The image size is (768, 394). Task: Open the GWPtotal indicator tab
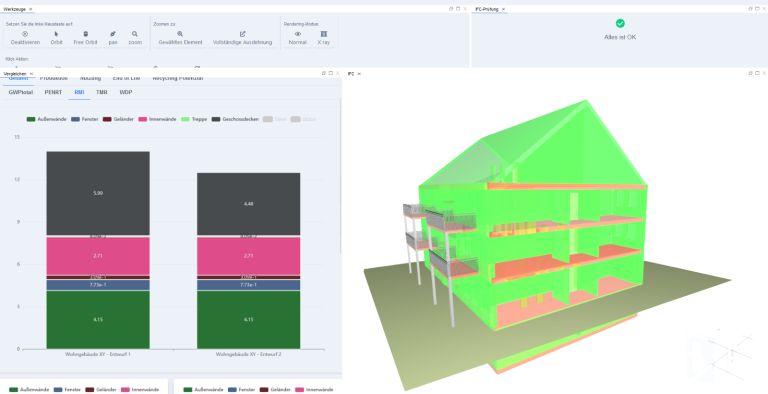pyautogui.click(x=21, y=92)
